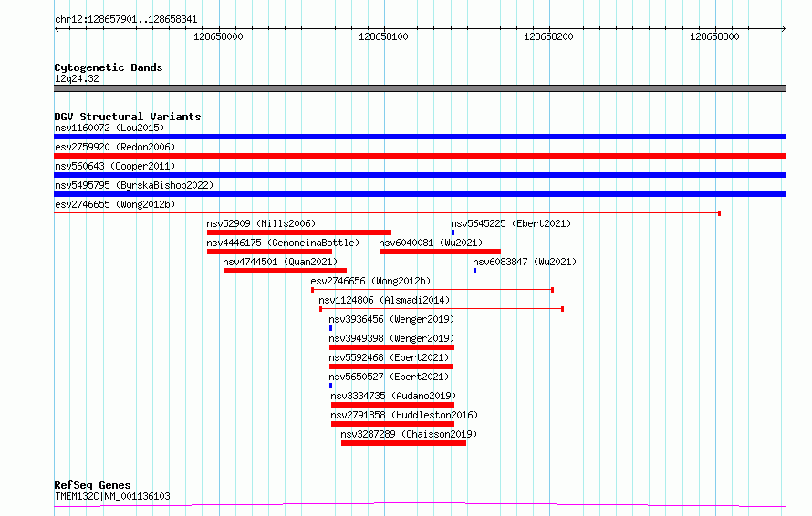Select the red nsv3287289 variant bar
The height and width of the screenshot is (516, 812).
(403, 443)
